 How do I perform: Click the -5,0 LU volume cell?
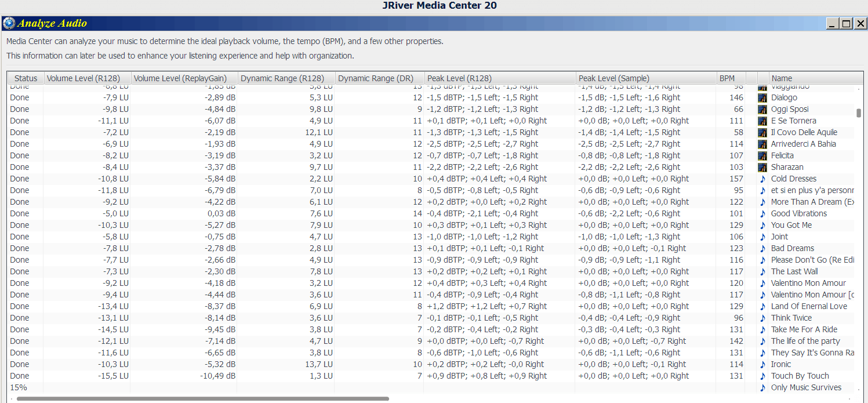[x=115, y=213]
